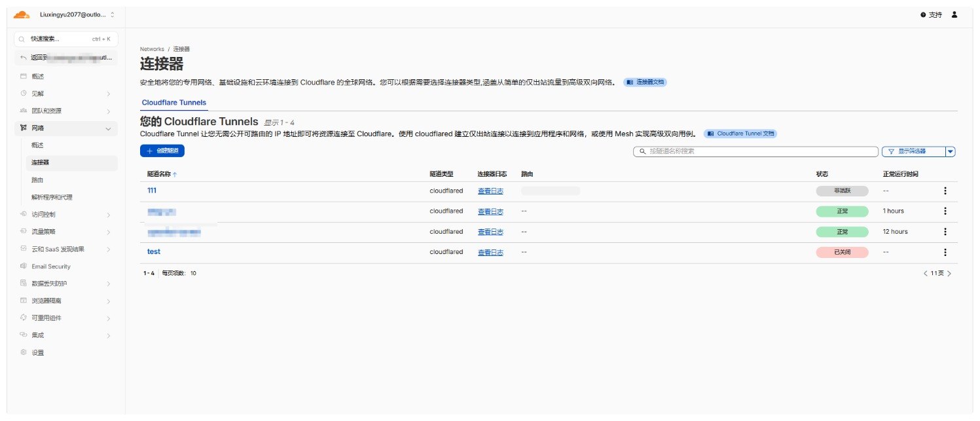Open the filter dropdown arrow button
This screenshot has height=421, width=980.
click(x=951, y=151)
